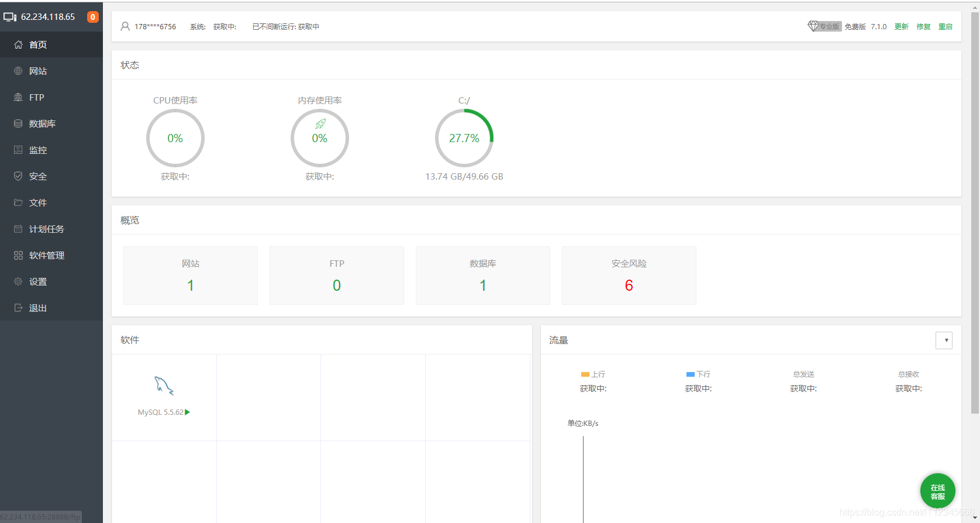Click the 已不间断运行 uptime text
This screenshot has width=980, height=523.
[286, 27]
